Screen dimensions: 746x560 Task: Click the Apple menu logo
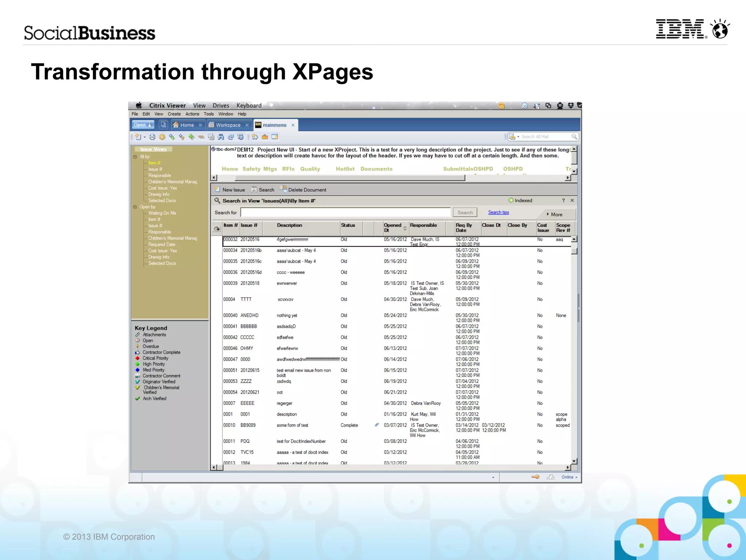click(x=139, y=106)
